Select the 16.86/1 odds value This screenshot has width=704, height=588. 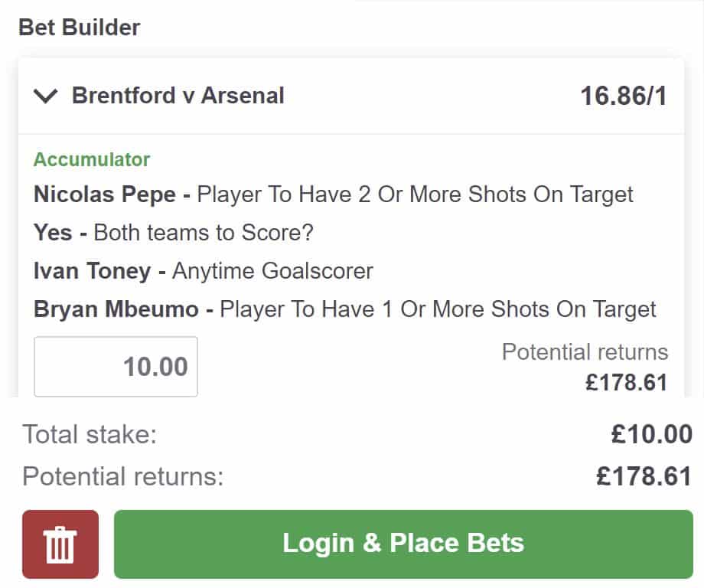[x=623, y=96]
